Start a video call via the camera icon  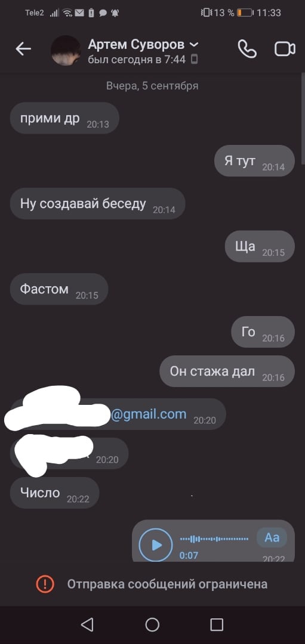pos(285,49)
